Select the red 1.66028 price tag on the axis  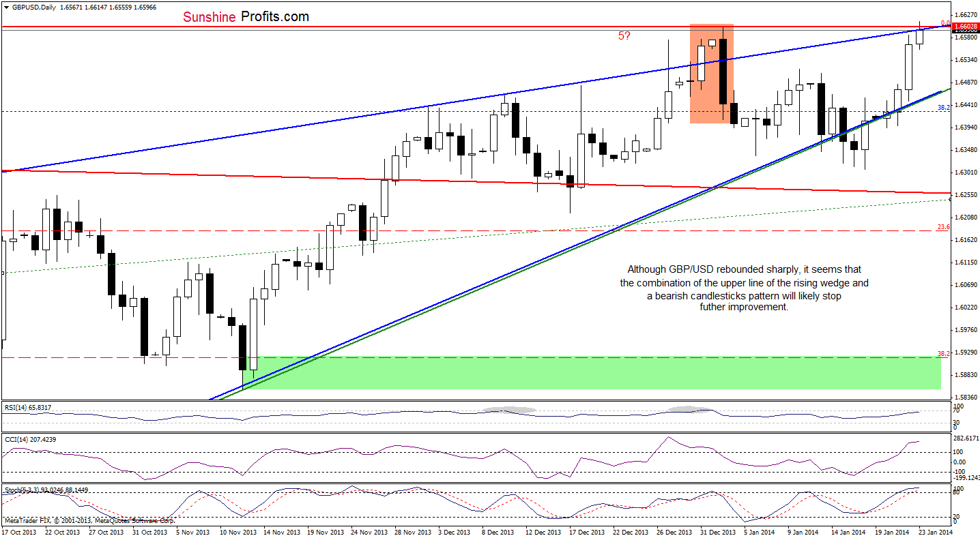(966, 27)
